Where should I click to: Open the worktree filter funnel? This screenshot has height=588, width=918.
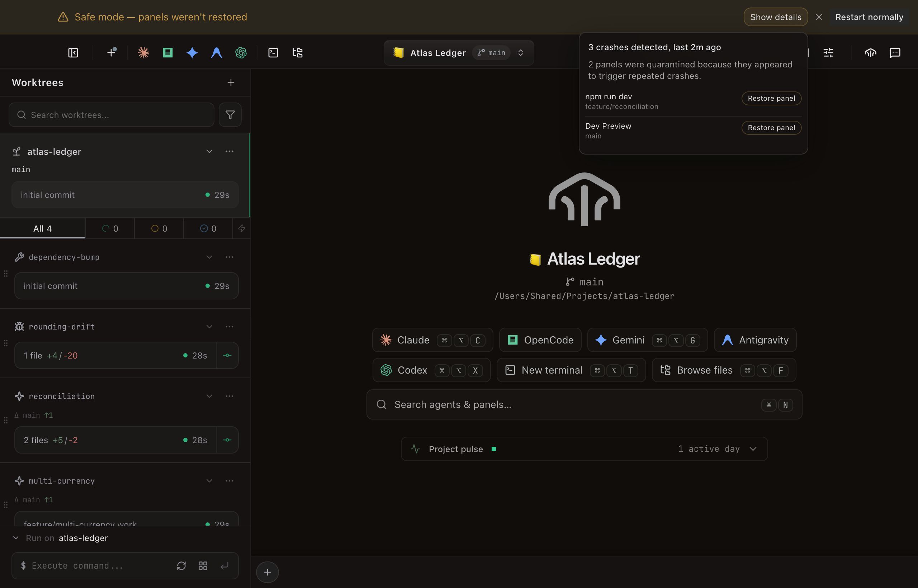(230, 115)
